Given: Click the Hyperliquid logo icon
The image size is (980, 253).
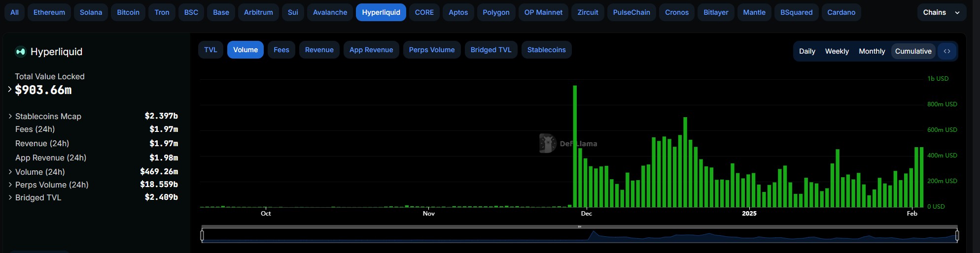Looking at the screenshot, I should point(21,52).
